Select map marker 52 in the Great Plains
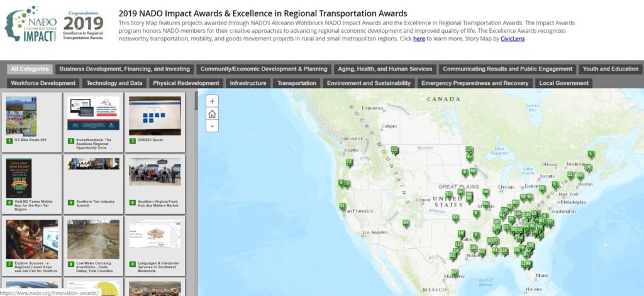 coord(448,195)
